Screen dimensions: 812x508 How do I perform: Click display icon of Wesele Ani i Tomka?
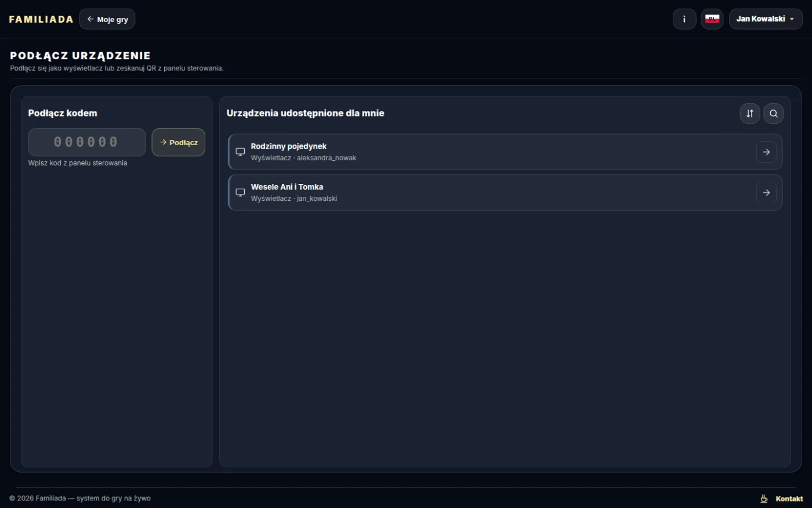click(240, 193)
